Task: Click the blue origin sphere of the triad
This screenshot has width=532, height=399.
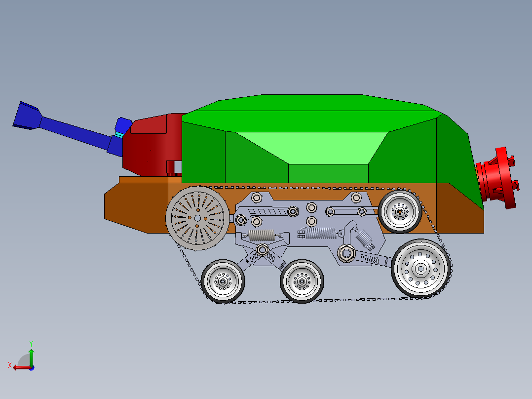Action: pyautogui.click(x=32, y=368)
